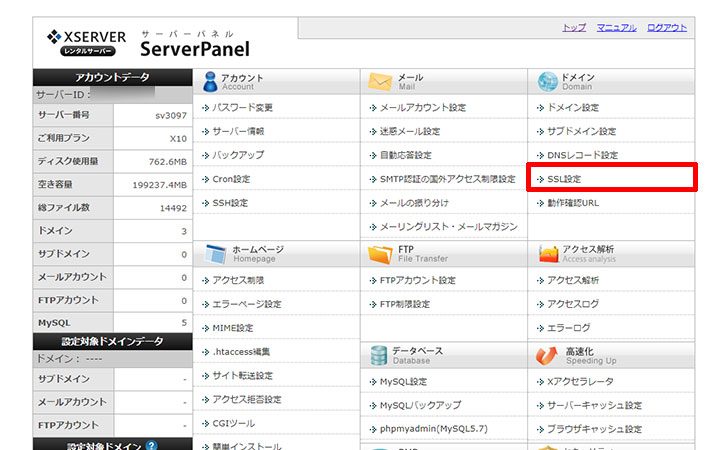
Task: Open アクセス制限 under Homepage
Action: click(x=238, y=280)
